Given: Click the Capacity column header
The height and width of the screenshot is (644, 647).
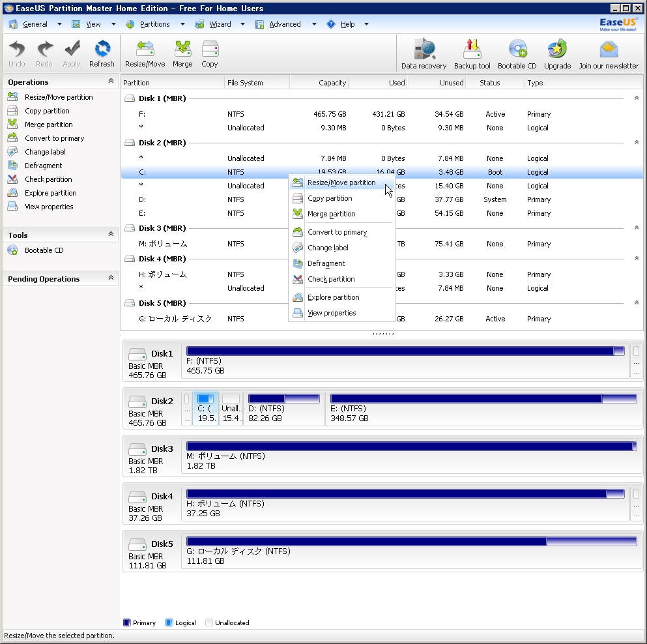Looking at the screenshot, I should pos(332,83).
